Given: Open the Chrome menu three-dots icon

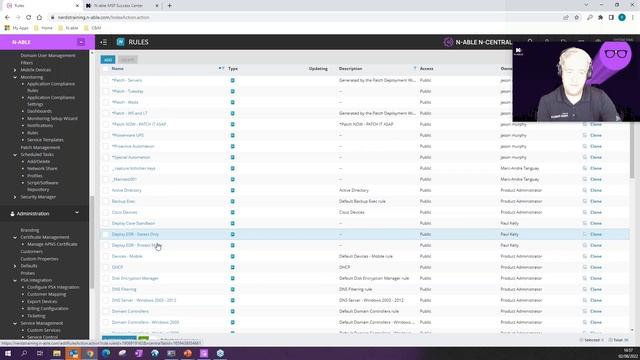Looking at the screenshot, I should click(x=633, y=18).
